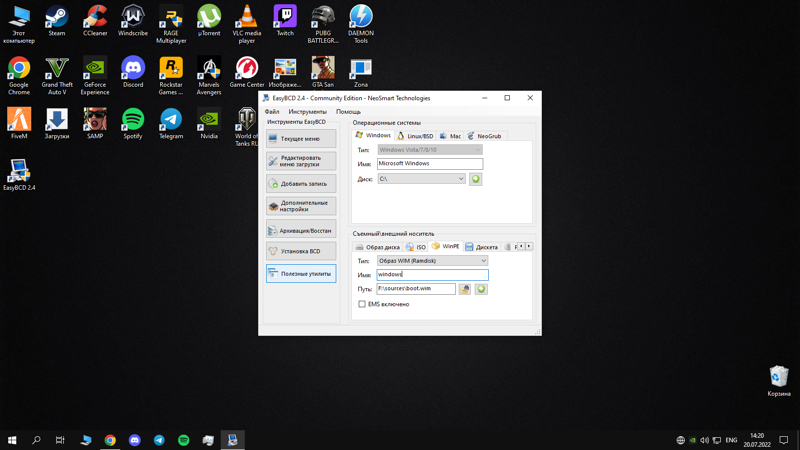Select the Steam desktop icon
The width and height of the screenshot is (800, 450).
point(57,21)
